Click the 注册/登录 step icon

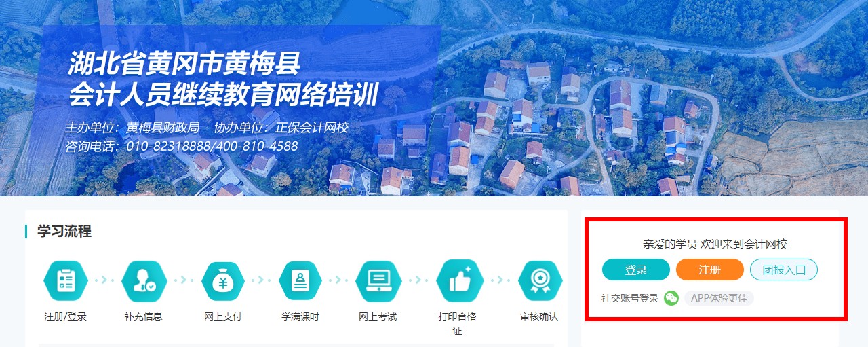coord(66,281)
